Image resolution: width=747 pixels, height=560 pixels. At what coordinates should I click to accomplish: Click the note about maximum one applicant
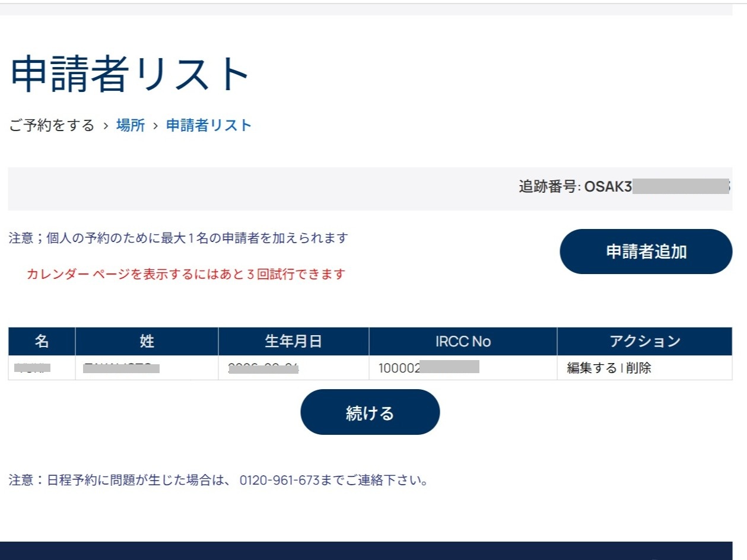(x=178, y=238)
